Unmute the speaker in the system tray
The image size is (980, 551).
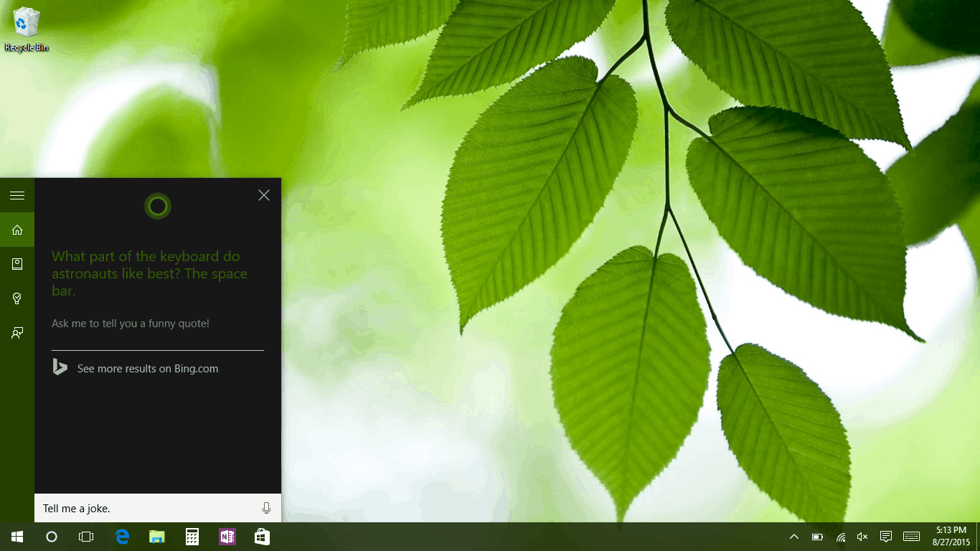point(862,536)
